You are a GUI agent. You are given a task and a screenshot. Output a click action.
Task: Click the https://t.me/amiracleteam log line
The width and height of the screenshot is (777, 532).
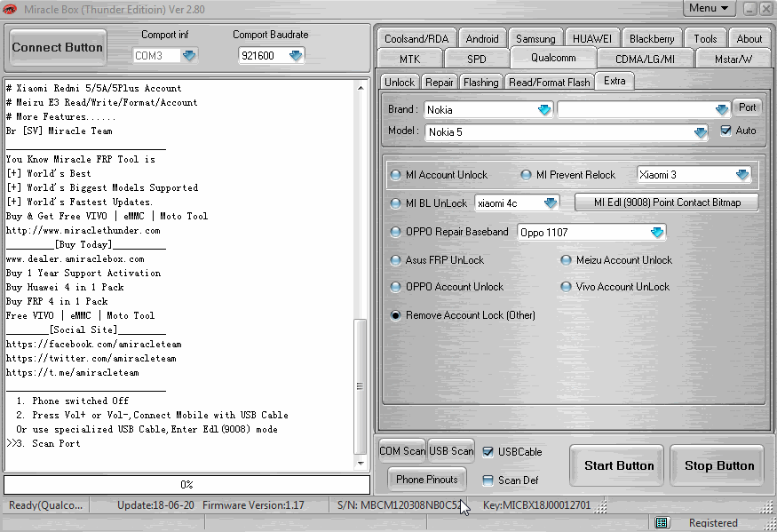72,372
